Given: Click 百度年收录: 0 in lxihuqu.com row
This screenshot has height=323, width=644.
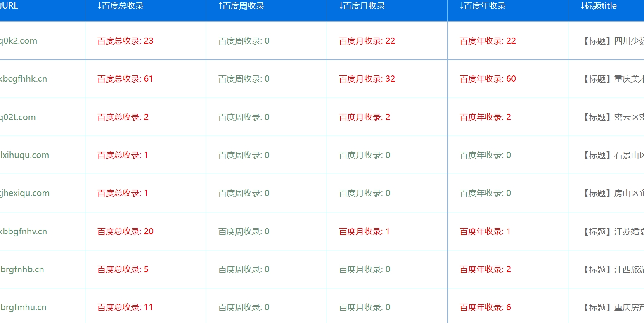Looking at the screenshot, I should coord(485,155).
